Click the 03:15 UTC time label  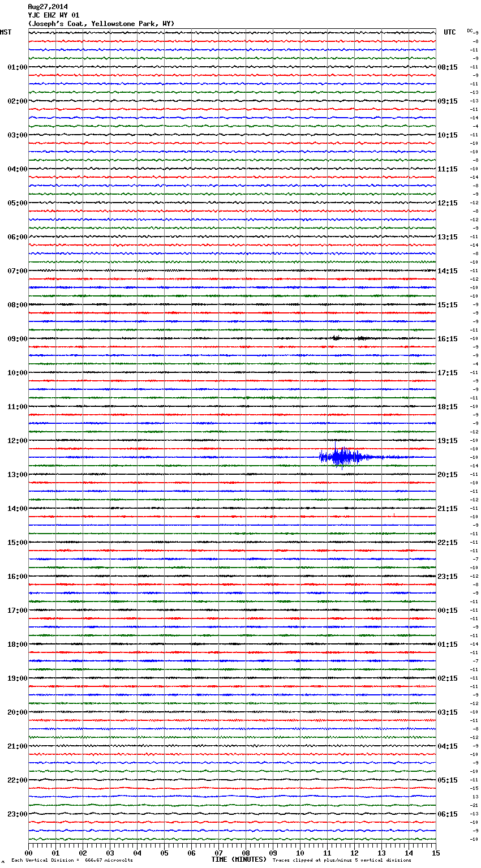click(448, 712)
